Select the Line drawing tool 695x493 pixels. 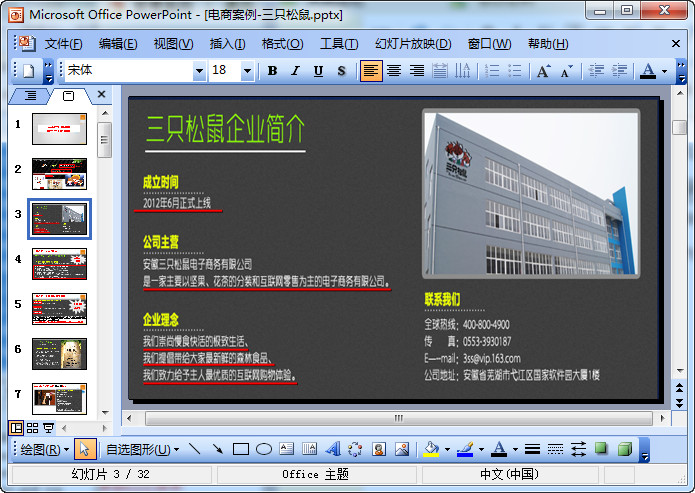(194, 449)
